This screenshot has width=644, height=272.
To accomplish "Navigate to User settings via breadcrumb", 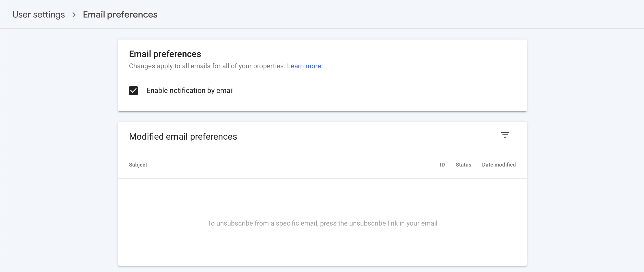I will point(39,15).
